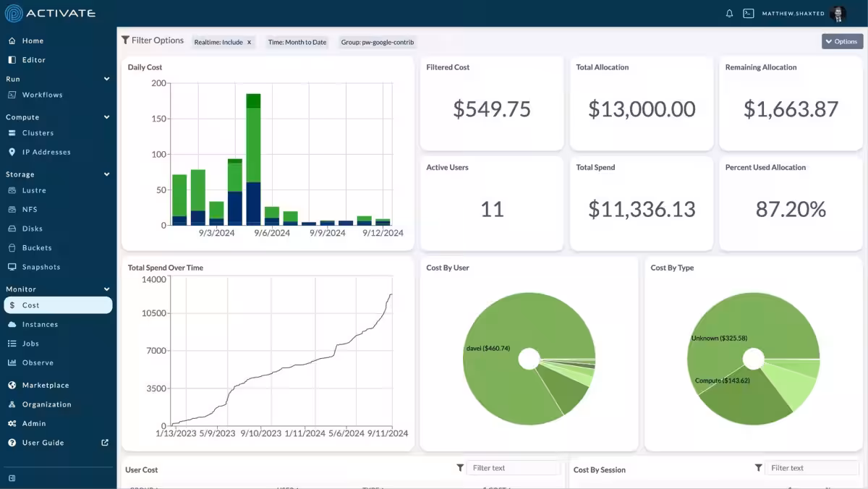The image size is (868, 489).
Task: Collapse the Compute sidebar section
Action: [x=106, y=117]
